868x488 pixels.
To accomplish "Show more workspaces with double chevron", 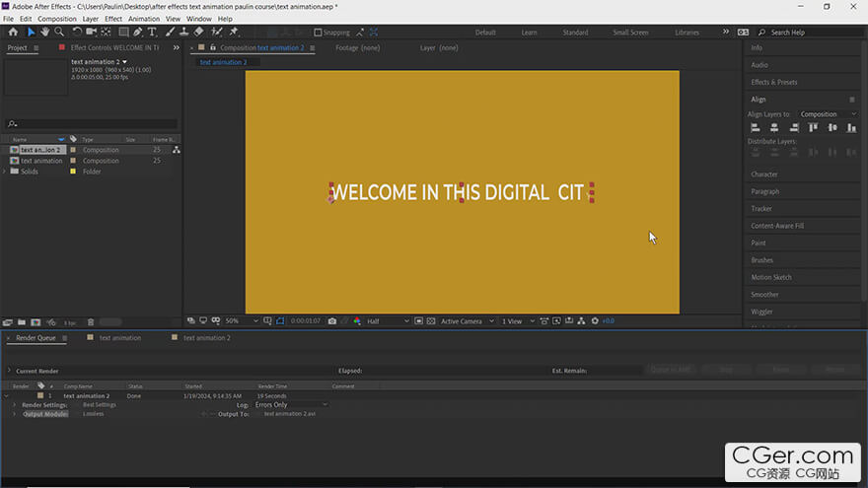I will coord(726,33).
